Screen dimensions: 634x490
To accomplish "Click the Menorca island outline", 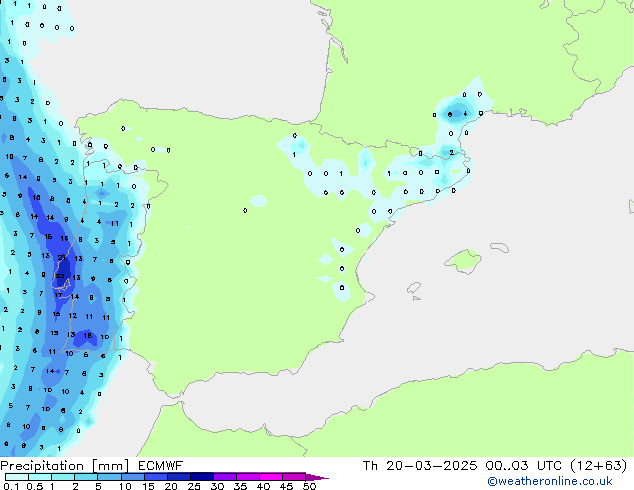I will pos(500,247).
